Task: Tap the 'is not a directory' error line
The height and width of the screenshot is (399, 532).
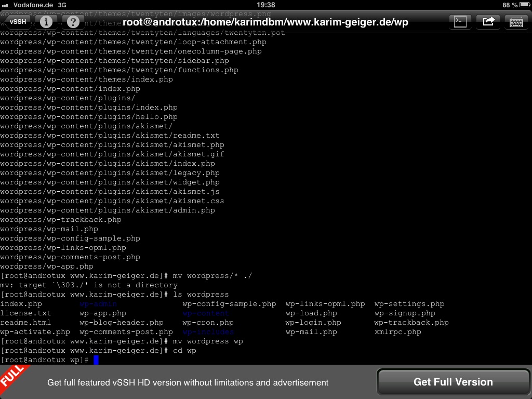Action: point(88,285)
